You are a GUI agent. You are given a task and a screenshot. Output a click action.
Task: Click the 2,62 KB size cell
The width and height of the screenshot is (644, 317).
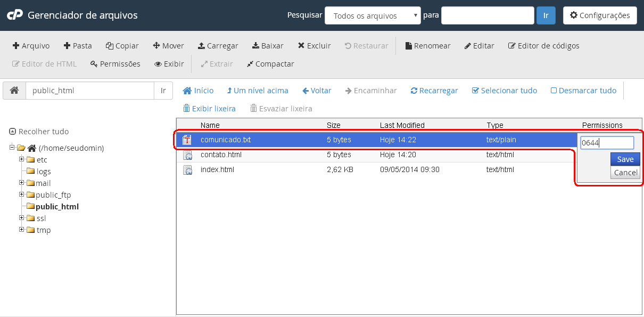(340, 170)
